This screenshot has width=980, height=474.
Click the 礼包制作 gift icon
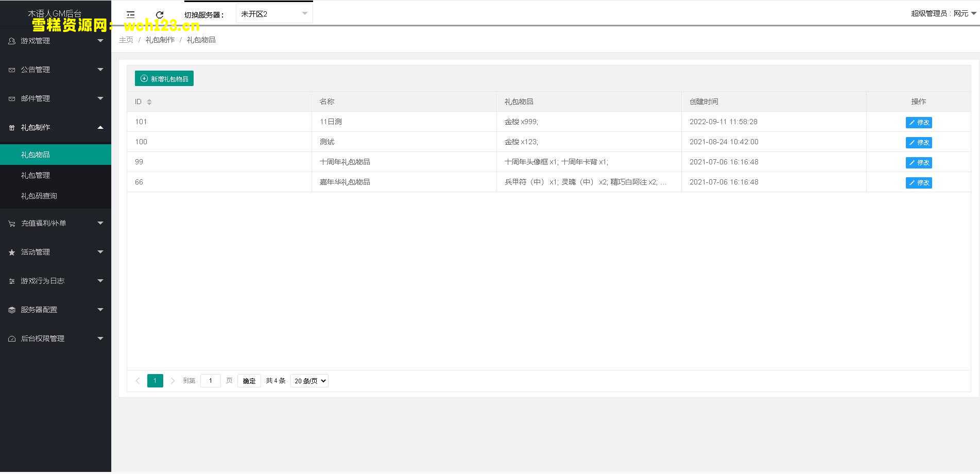point(12,127)
